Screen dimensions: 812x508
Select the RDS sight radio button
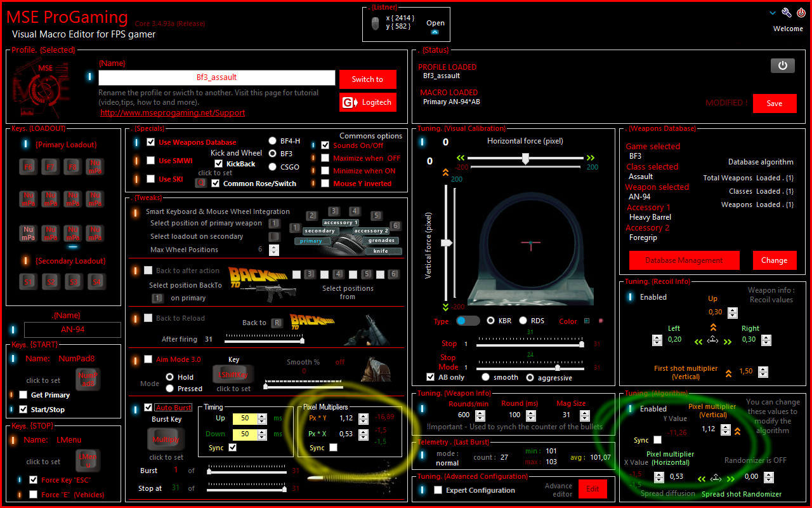tap(523, 321)
